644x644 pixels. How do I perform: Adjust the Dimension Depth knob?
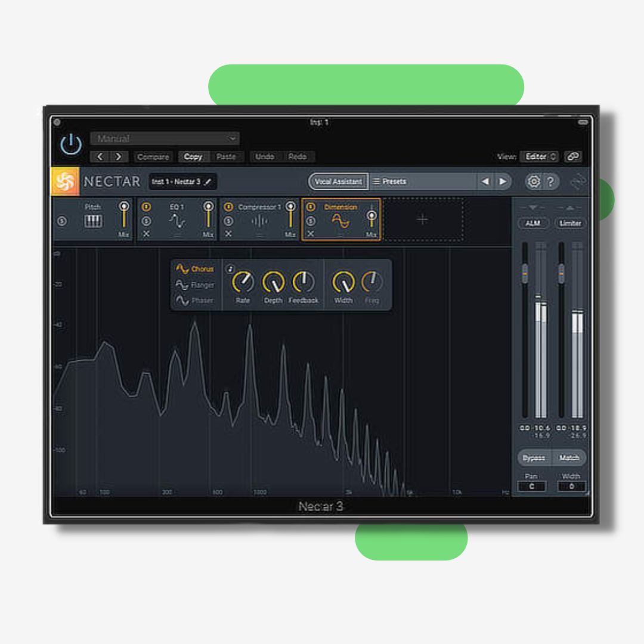click(x=273, y=281)
